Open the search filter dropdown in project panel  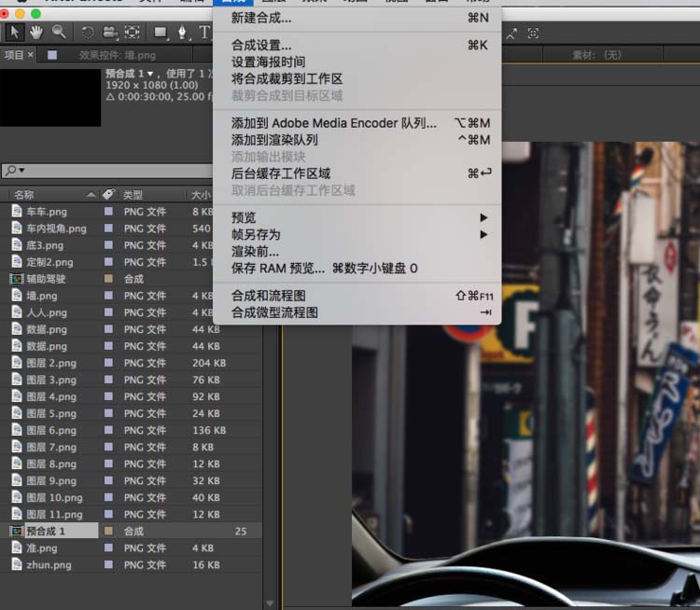click(15, 171)
